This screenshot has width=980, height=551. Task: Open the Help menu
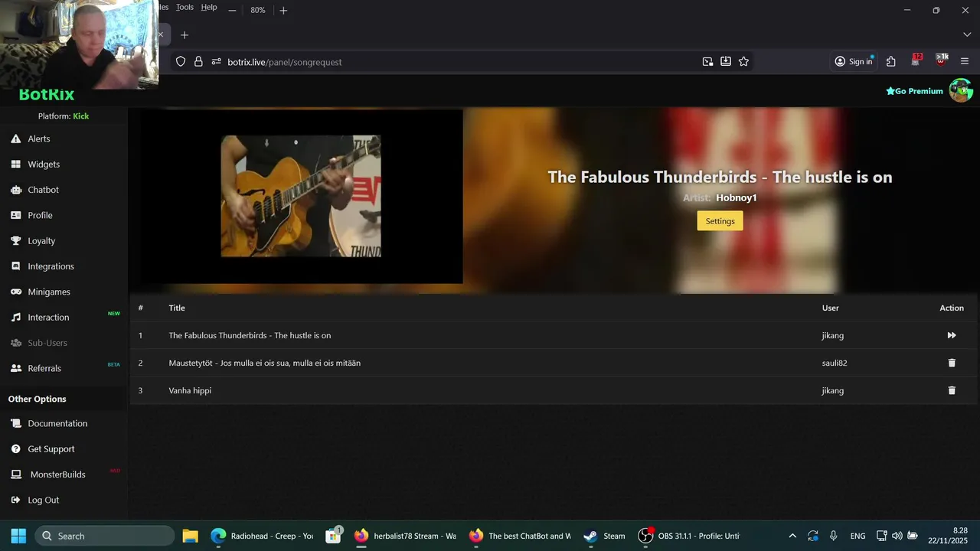tap(209, 7)
